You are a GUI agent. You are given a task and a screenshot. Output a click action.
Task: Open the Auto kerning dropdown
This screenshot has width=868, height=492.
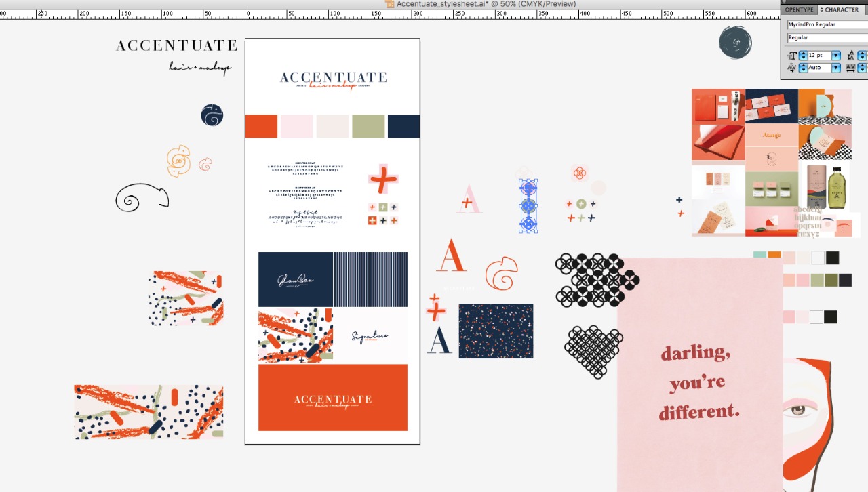coord(836,68)
